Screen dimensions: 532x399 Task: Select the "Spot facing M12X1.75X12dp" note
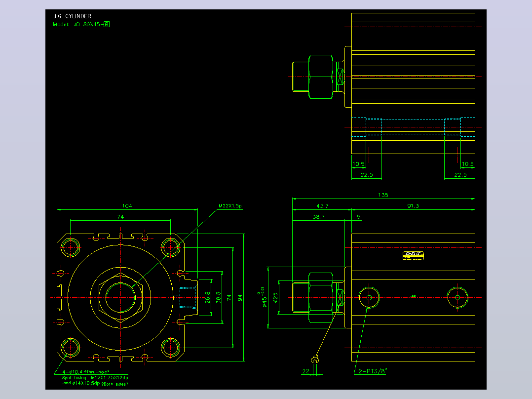tap(95, 378)
